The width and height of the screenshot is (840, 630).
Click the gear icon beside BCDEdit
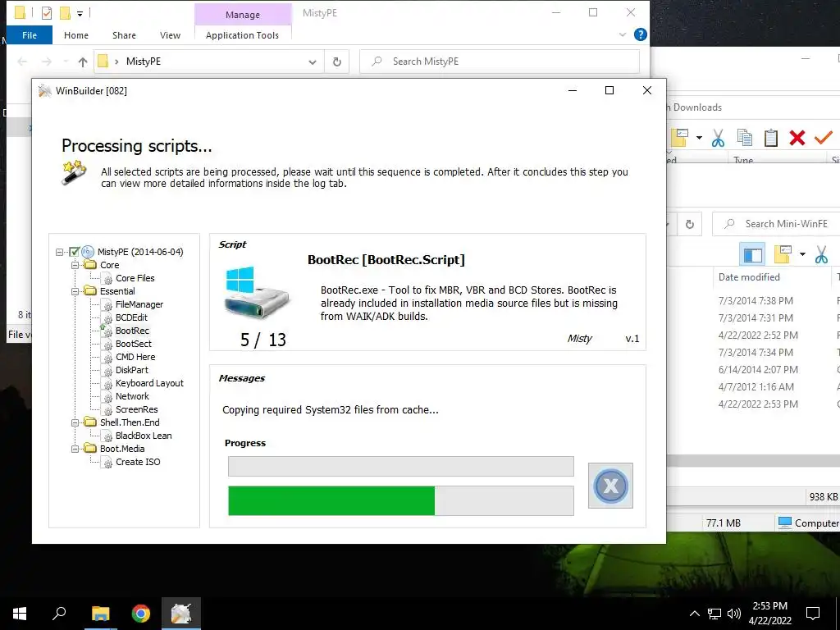107,317
